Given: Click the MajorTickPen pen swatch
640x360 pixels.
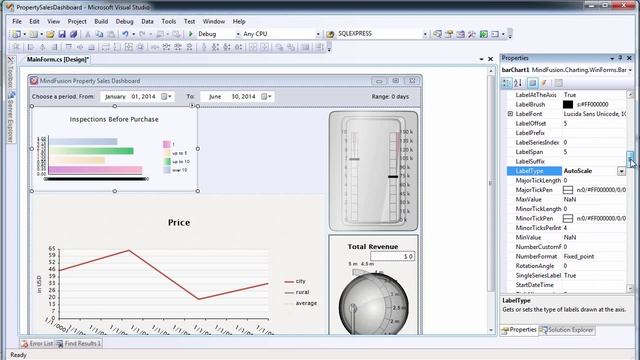Looking at the screenshot, I should point(568,190).
